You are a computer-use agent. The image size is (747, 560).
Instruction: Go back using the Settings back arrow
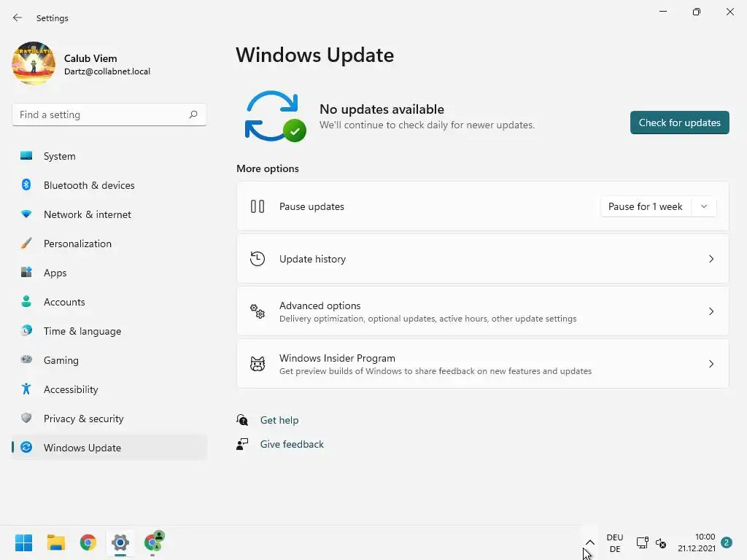click(18, 17)
